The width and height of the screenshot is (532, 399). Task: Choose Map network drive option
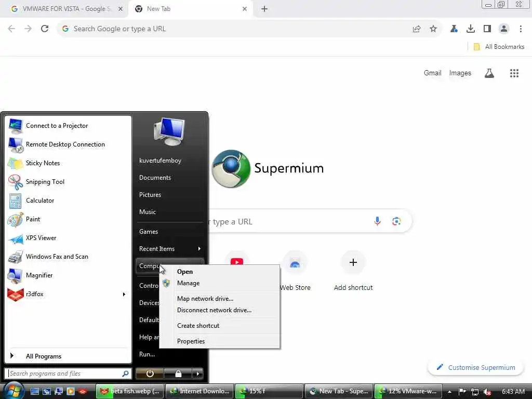pos(220,299)
